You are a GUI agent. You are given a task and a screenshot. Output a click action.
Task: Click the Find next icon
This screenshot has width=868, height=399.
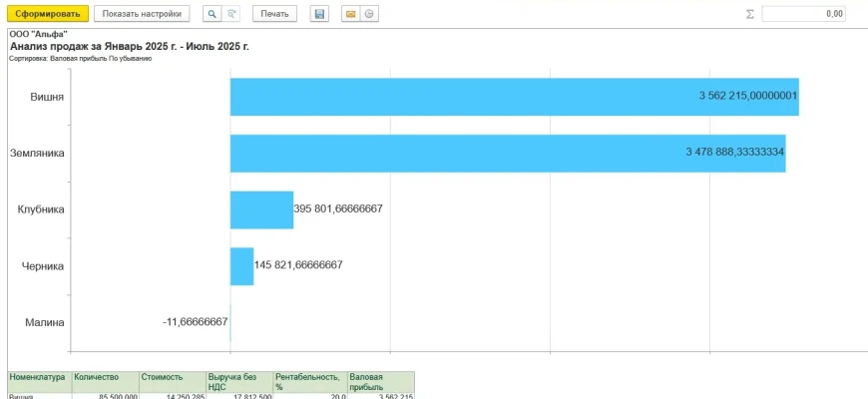pos(231,14)
